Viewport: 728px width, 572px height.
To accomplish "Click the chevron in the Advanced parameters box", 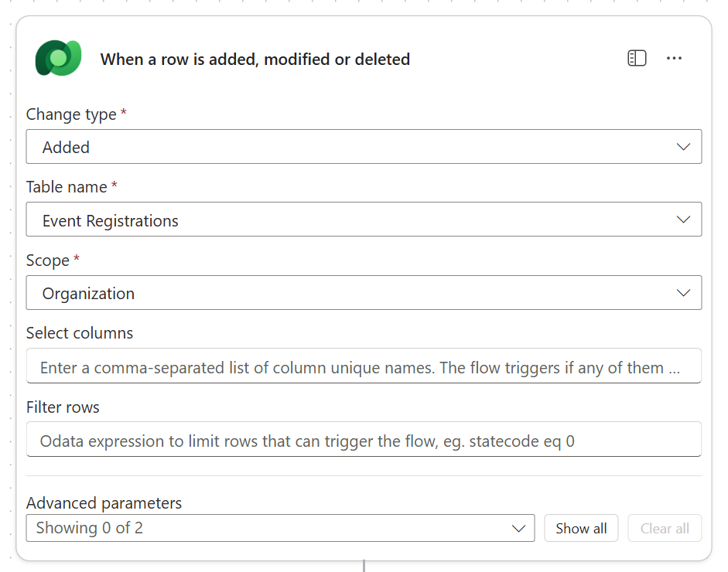I will pos(518,529).
